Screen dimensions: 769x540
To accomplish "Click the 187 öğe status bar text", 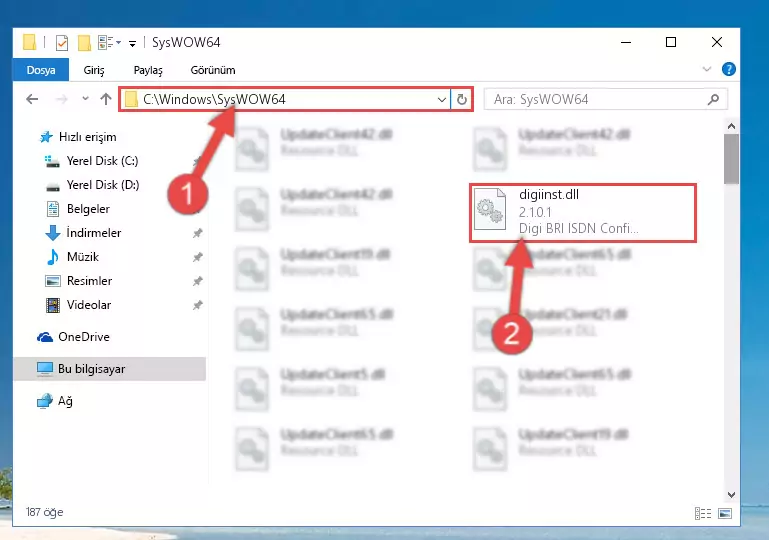I will tap(45, 513).
